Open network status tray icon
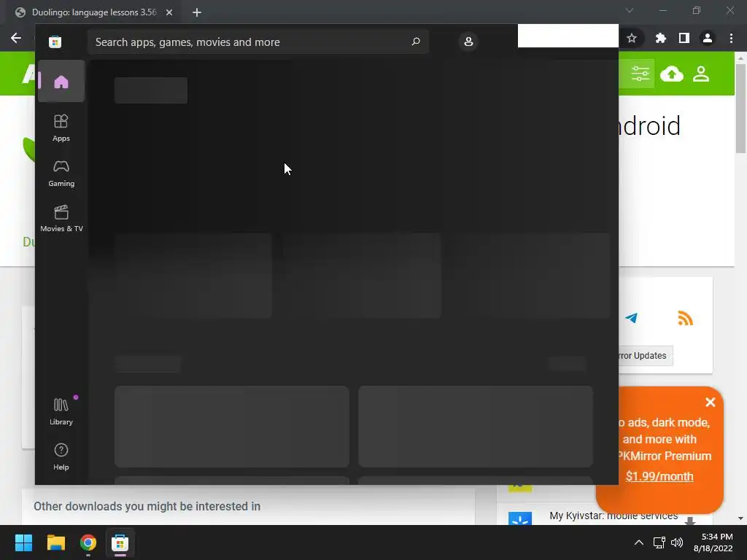Image resolution: width=747 pixels, height=560 pixels. [659, 542]
